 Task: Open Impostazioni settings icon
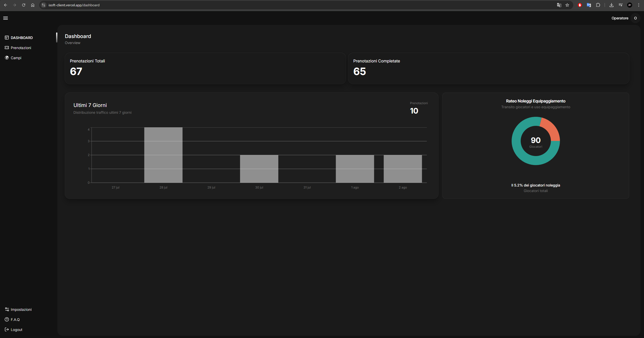tap(7, 309)
